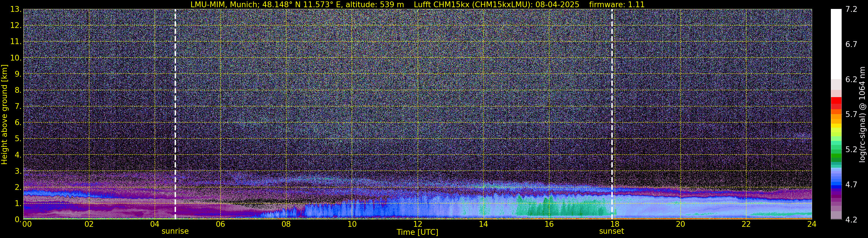This screenshot has width=868, height=238.
Task: Click the 04 hour tick label
Action: point(154,224)
